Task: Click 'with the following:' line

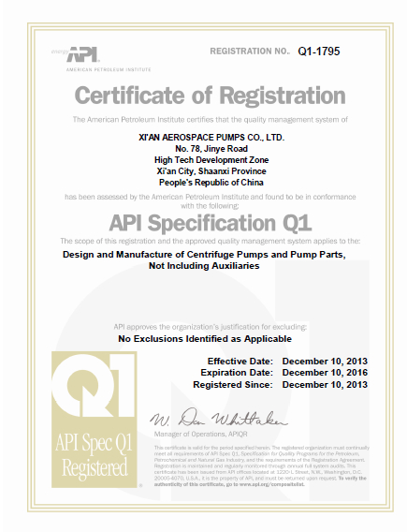Action: click(x=210, y=206)
